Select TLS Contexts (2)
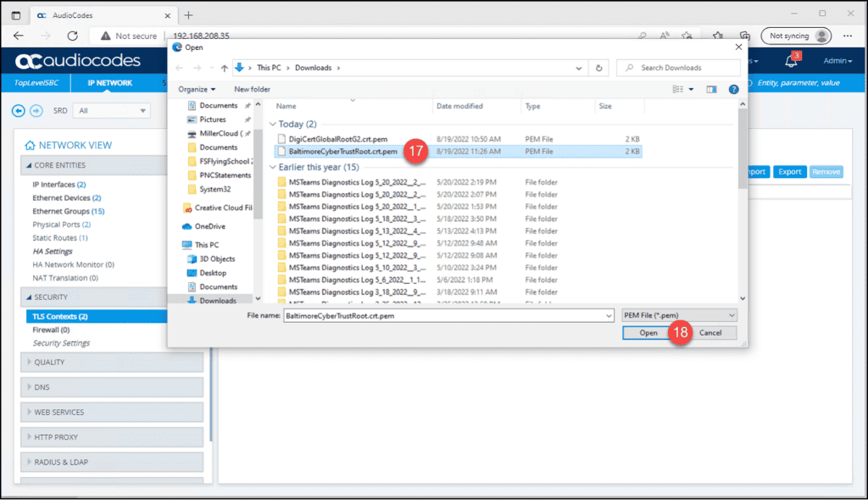This screenshot has width=868, height=500. click(97, 316)
